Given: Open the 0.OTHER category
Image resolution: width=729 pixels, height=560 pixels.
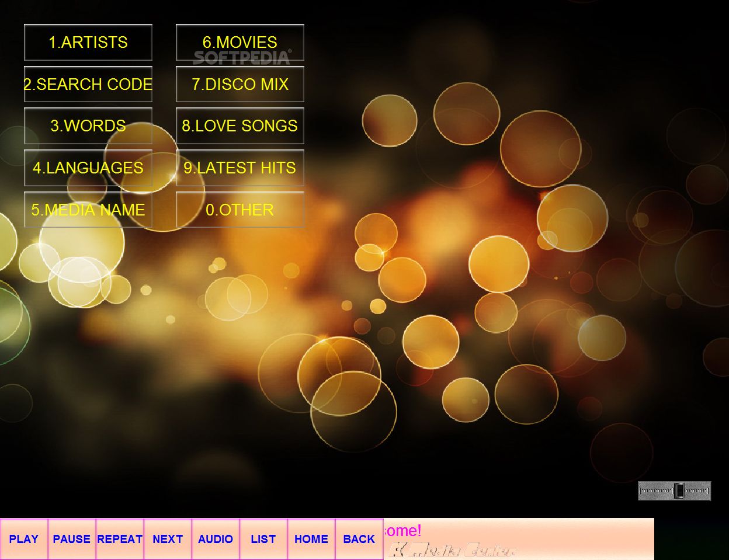Looking at the screenshot, I should tap(240, 210).
